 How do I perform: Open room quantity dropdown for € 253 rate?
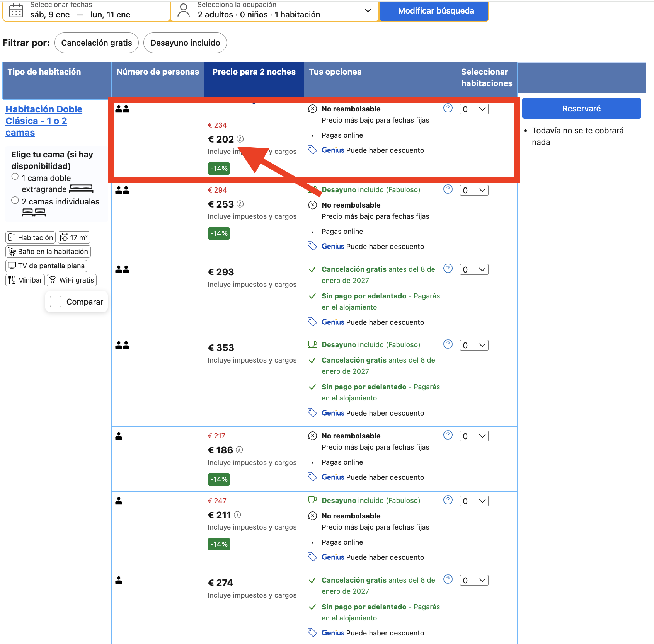tap(474, 190)
